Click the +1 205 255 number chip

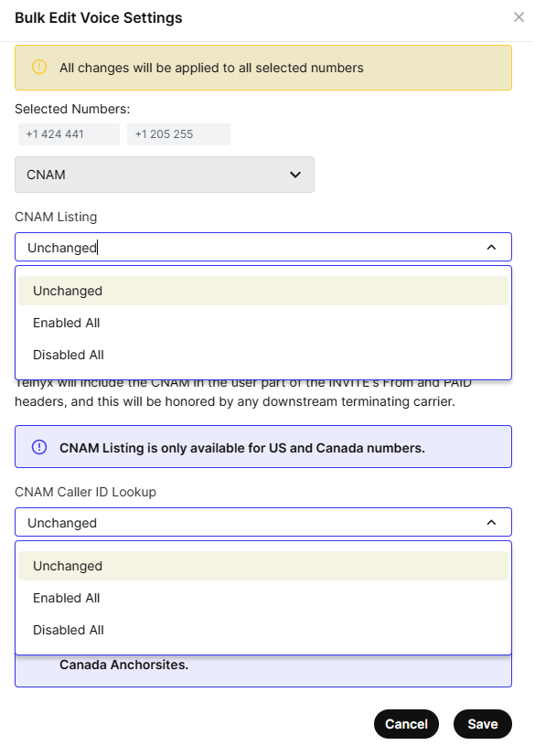point(178,134)
